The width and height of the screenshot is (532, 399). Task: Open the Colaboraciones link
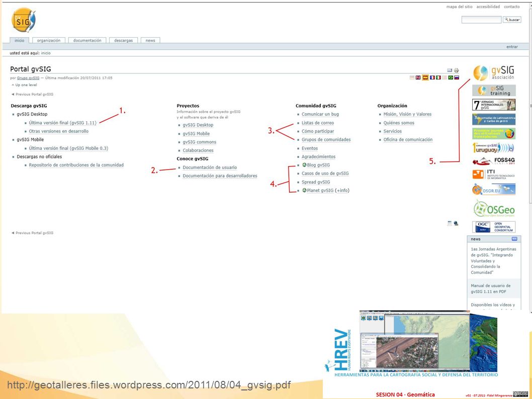[x=198, y=150]
